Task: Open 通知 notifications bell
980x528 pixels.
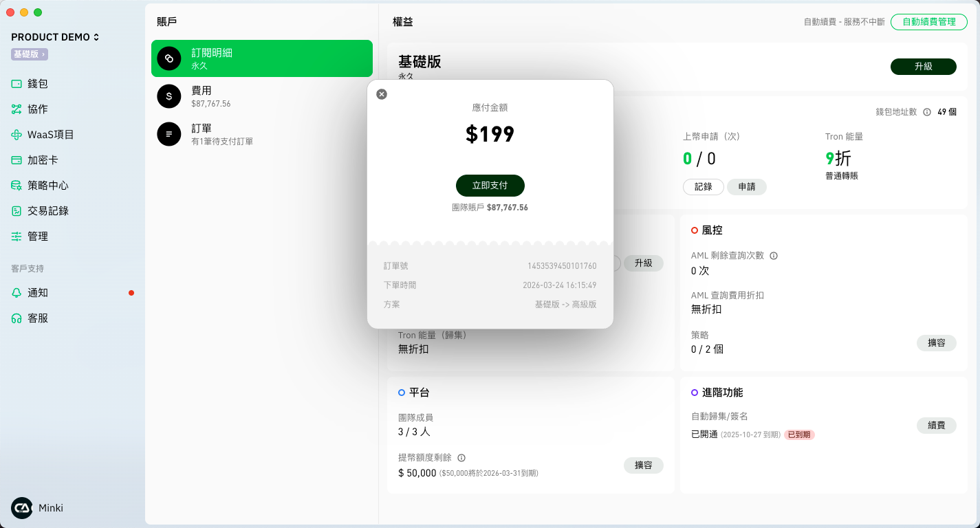Action: (17, 293)
